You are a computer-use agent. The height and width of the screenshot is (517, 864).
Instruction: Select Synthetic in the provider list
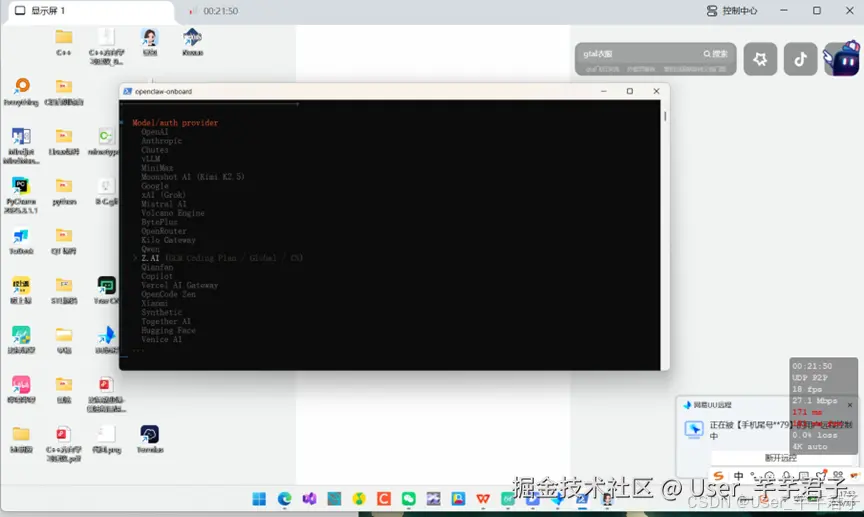tap(161, 313)
